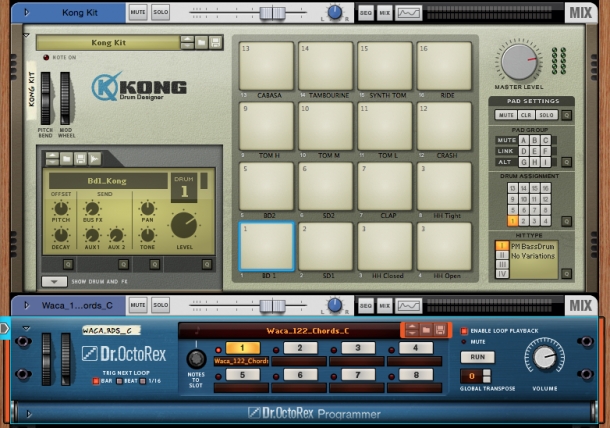Image resolution: width=610 pixels, height=428 pixels.
Task: Mute the Waca_1...ords_C mix channel
Action: click(138, 305)
